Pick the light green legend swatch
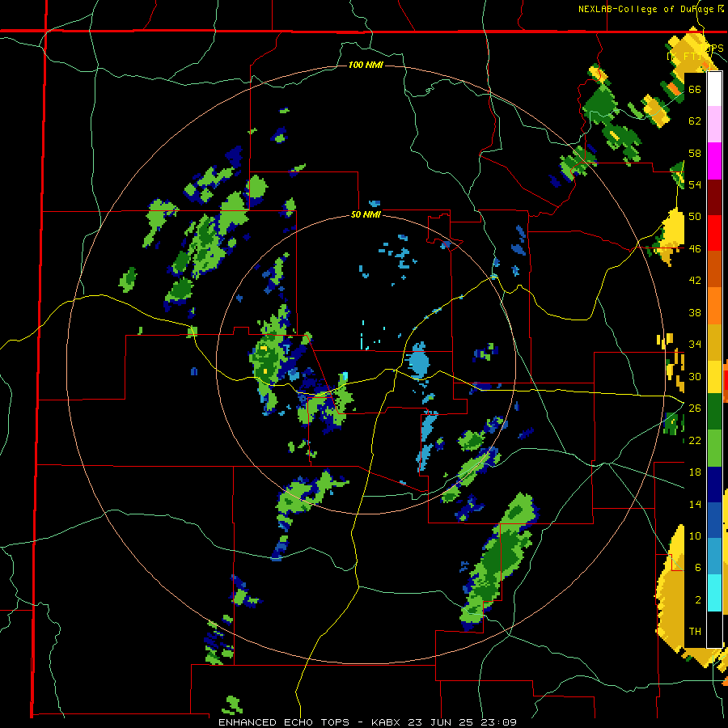Screen dimensions: 728x728 tap(714, 448)
